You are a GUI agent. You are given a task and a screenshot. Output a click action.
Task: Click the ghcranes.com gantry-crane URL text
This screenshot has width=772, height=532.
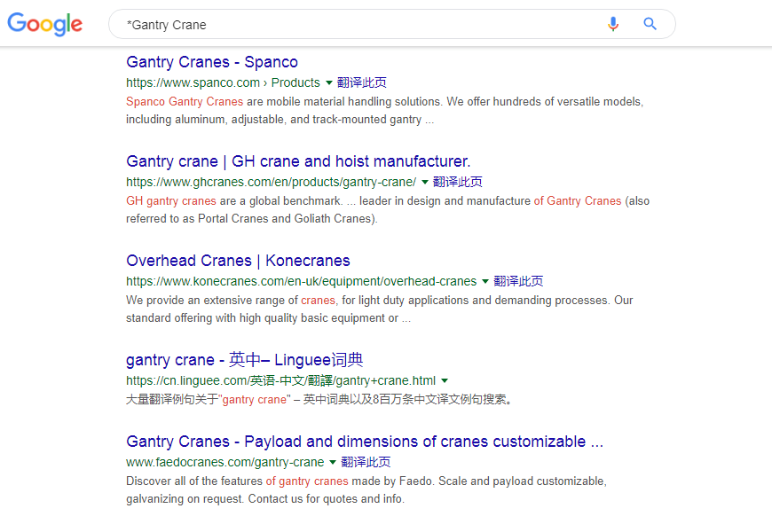(x=271, y=182)
